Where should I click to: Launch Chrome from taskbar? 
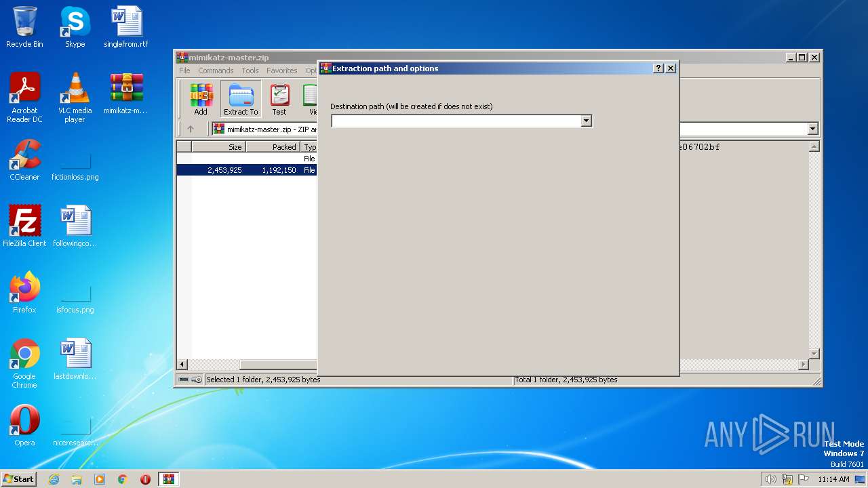pyautogui.click(x=123, y=479)
